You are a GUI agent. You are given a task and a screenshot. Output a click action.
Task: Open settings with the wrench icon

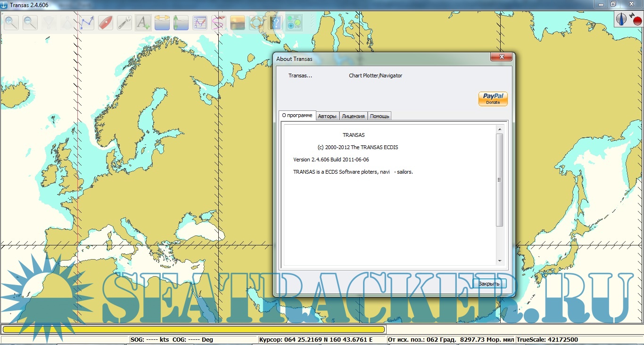pos(124,22)
